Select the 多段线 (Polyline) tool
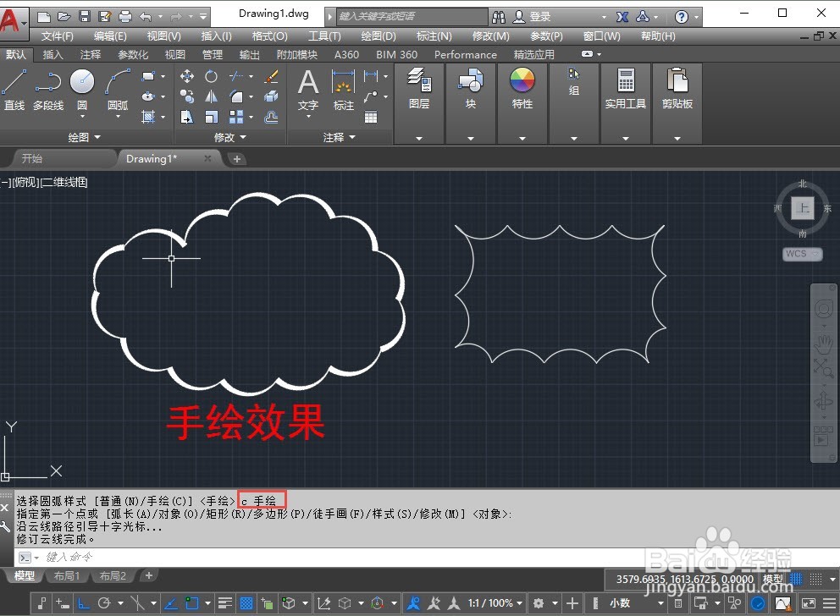 [48, 90]
